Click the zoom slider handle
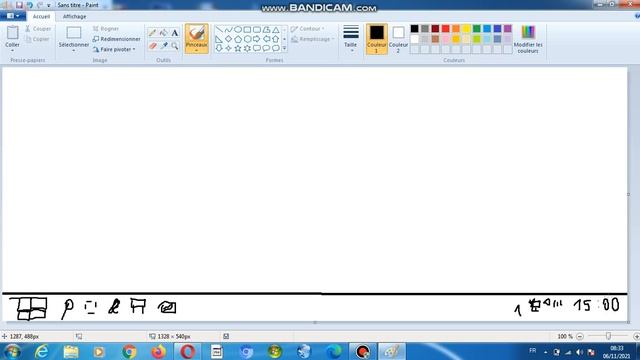Viewport: 640px width, 360px height. coord(608,336)
